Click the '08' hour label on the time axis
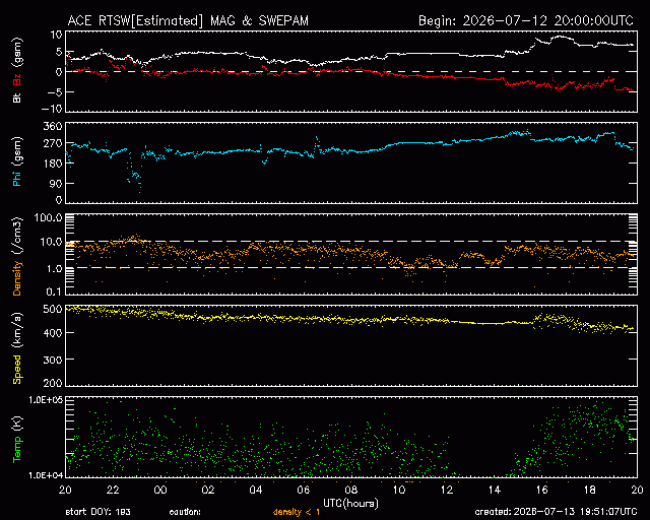The width and height of the screenshot is (650, 520). click(351, 490)
